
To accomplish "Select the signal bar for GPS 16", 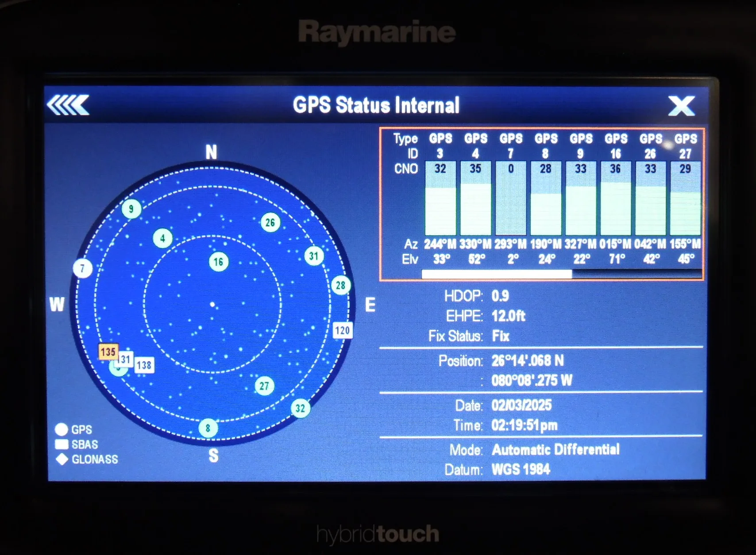I will (x=616, y=198).
